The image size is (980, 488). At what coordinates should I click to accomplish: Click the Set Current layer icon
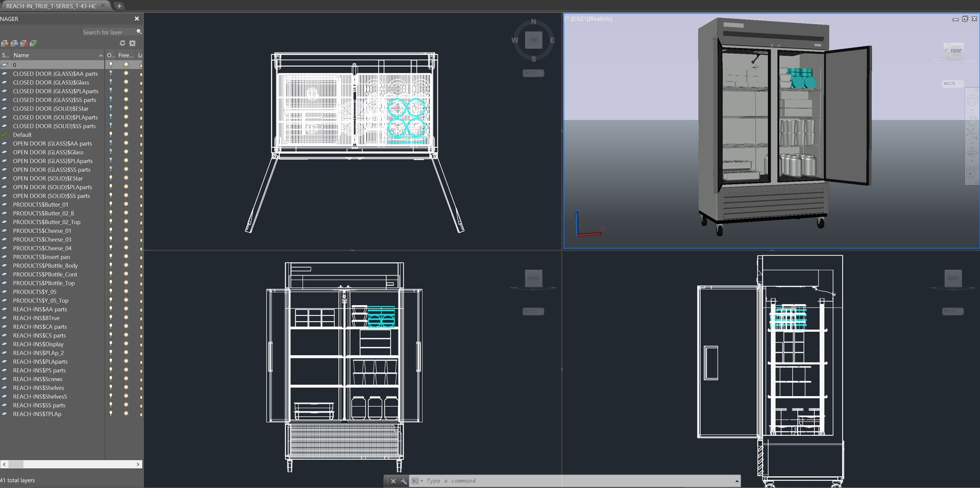click(33, 43)
